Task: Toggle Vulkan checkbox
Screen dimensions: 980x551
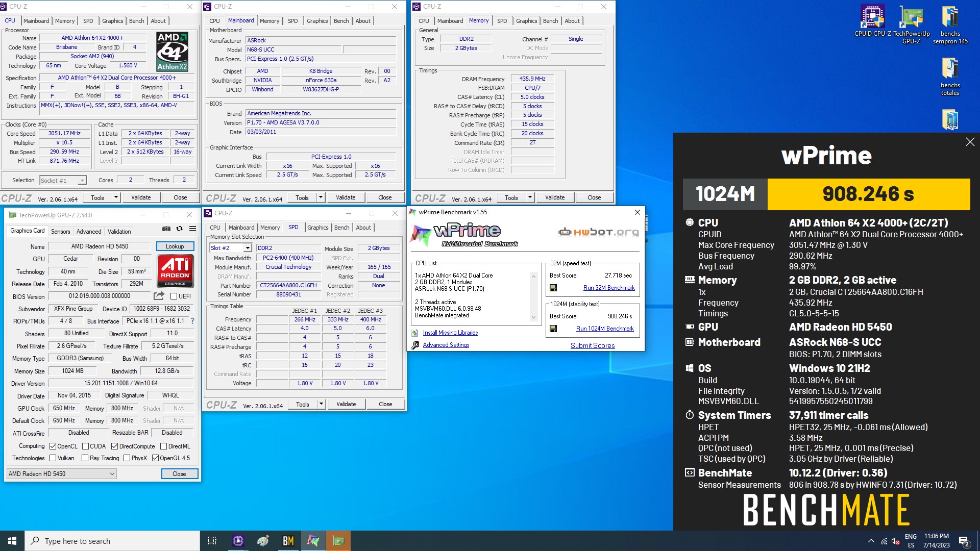Action: 53,458
